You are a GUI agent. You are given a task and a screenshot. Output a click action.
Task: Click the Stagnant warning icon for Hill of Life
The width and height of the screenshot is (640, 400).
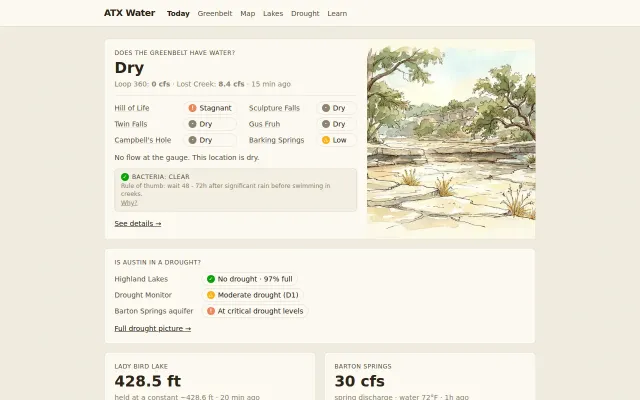tap(192, 108)
